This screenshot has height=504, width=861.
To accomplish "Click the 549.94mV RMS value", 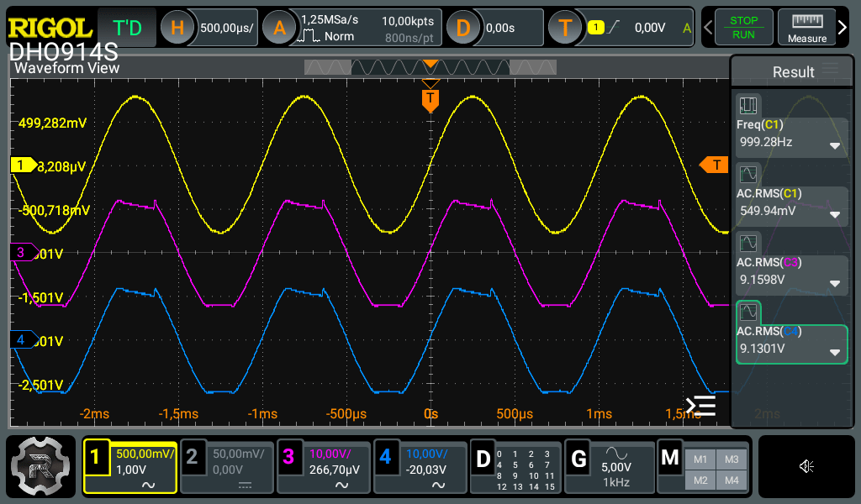I will pos(768,211).
